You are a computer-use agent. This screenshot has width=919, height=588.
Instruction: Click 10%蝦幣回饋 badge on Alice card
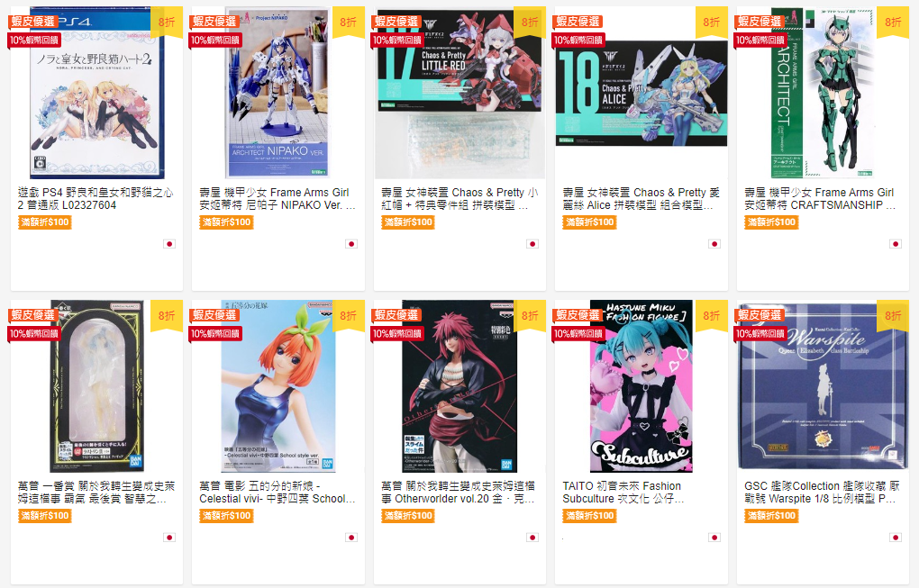point(578,40)
